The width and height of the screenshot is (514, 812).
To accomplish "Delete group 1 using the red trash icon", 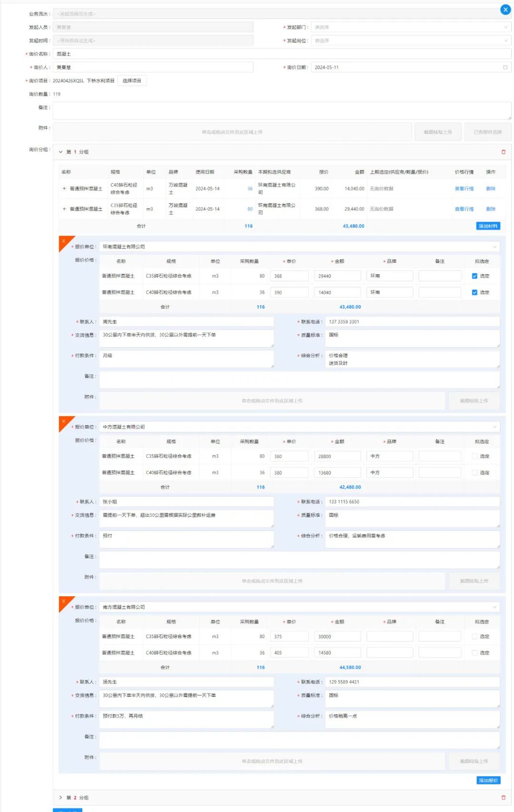I will click(x=504, y=152).
